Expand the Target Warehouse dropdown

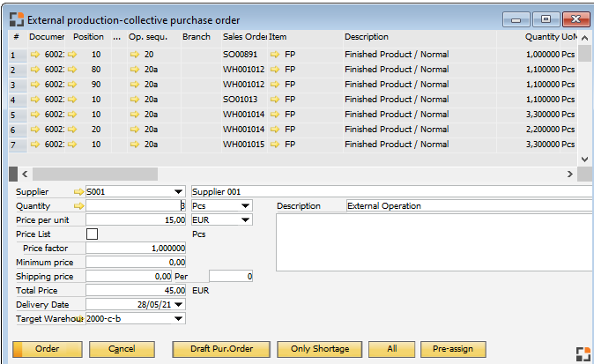tap(180, 318)
